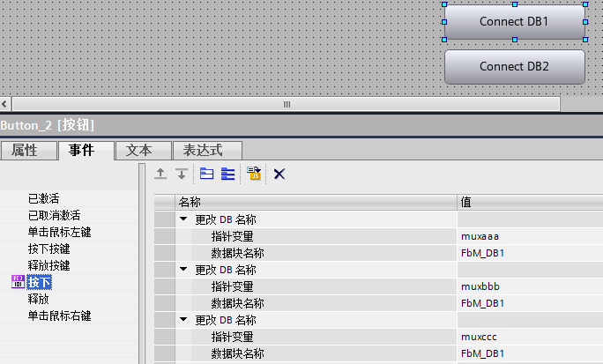Collapse the second 更改 DB 名称 entry
Image resolution: width=603 pixels, height=364 pixels.
coord(183,270)
